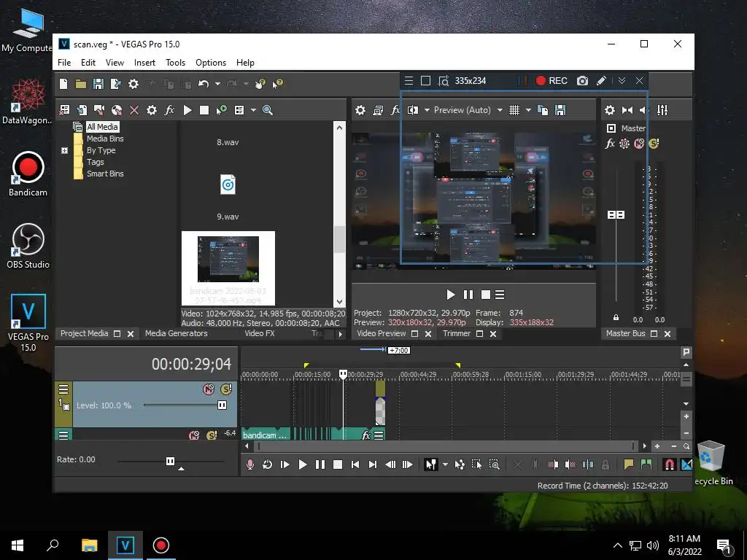Pause in the Video Preview window
Image resolution: width=747 pixels, height=560 pixels.
point(468,295)
